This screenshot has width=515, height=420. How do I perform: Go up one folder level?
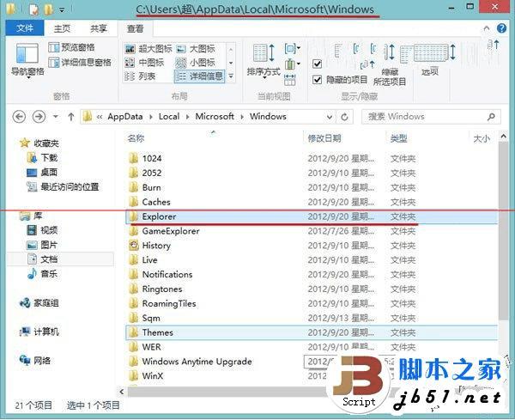point(71,117)
